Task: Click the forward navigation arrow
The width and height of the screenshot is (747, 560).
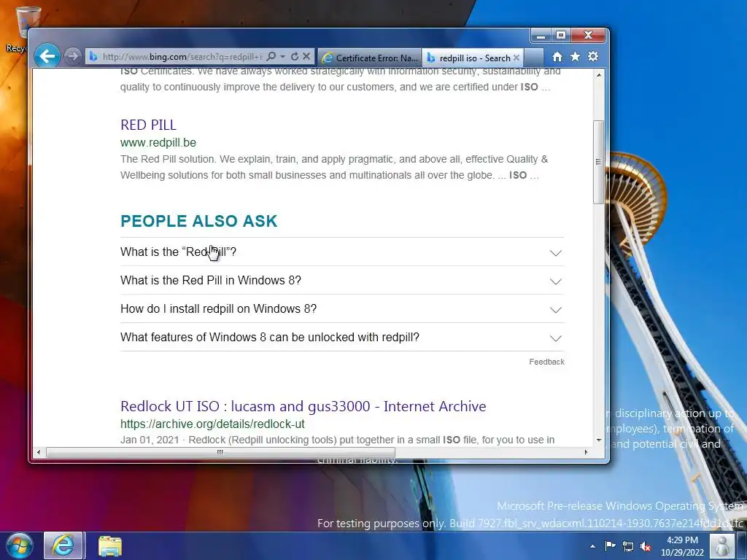Action: click(72, 56)
